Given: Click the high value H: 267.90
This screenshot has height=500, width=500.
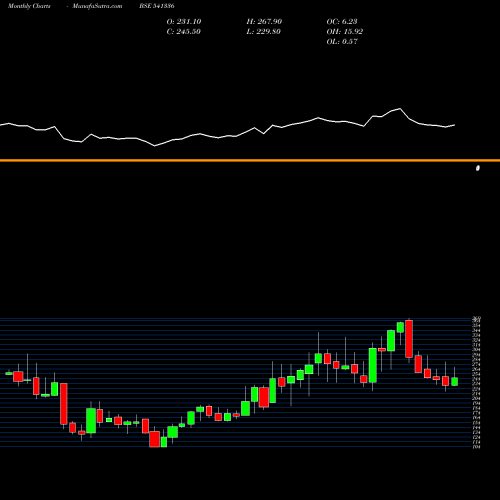Looking at the screenshot, I should click(x=264, y=21).
